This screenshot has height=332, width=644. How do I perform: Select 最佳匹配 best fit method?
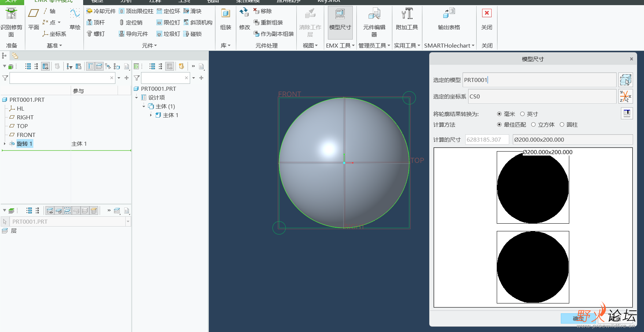pos(499,124)
